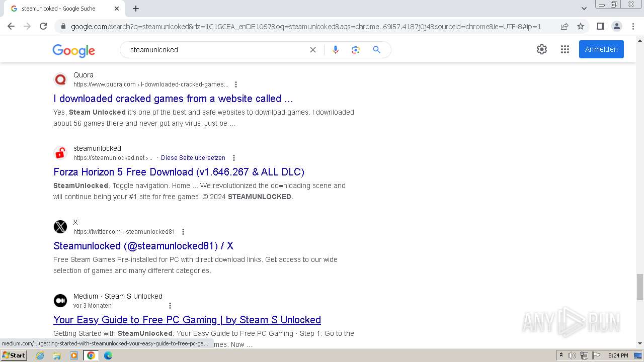Screen dimensions: 644x362
Task: Open the Windows Start menu
Action: (14, 355)
